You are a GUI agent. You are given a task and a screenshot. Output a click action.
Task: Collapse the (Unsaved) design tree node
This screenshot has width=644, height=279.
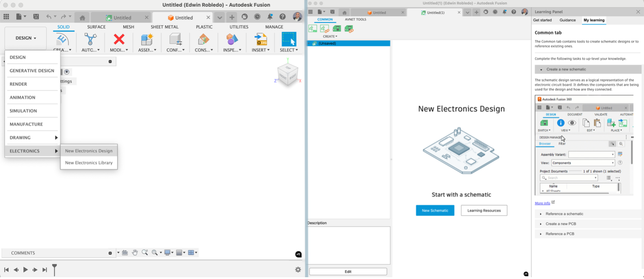pos(310,43)
